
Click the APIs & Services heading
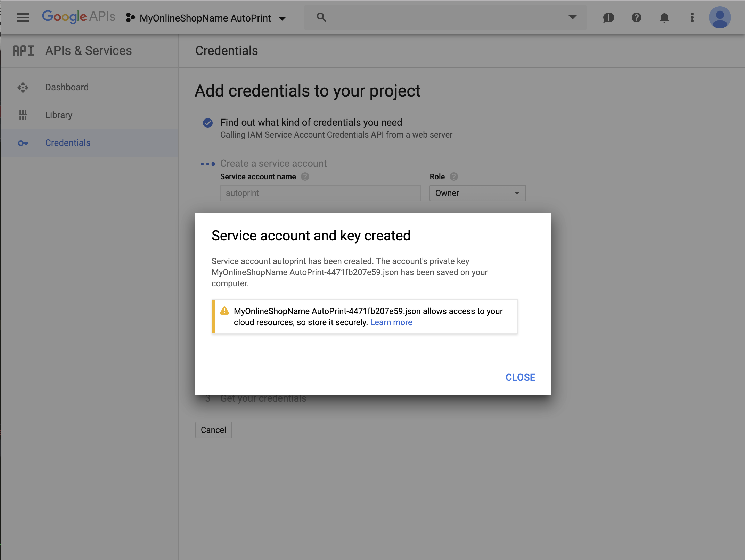(x=89, y=51)
